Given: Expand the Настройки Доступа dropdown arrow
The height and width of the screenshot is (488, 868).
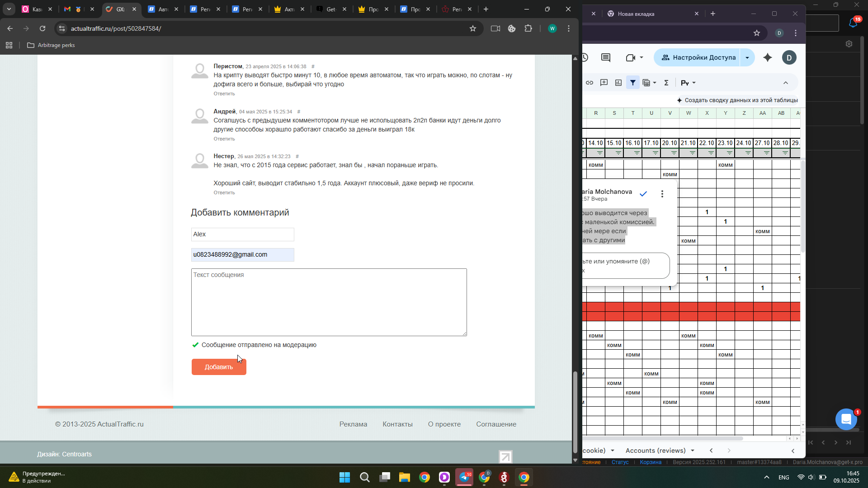Looking at the screenshot, I should [x=747, y=57].
